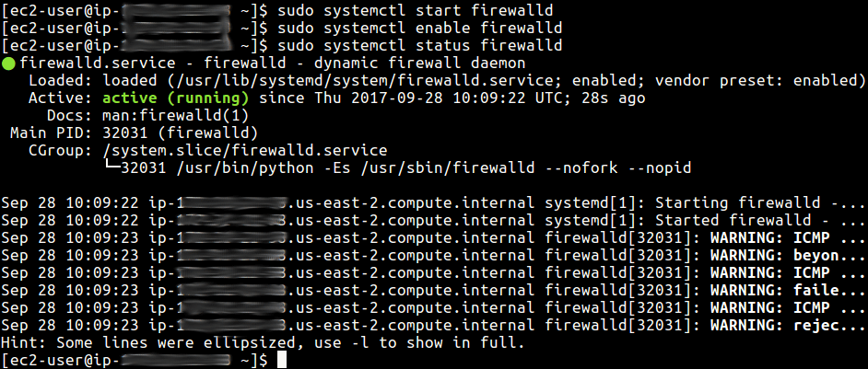The height and width of the screenshot is (369, 868).
Task: Click the "Hint: Some lines were ellipsized" line
Action: 263,343
